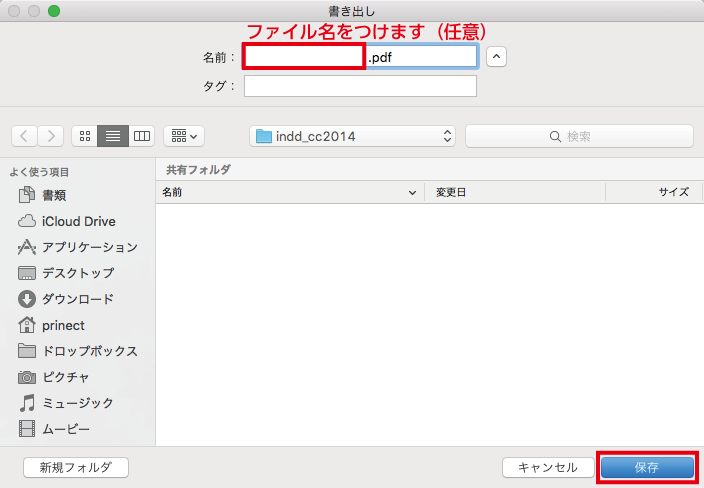Screen dimensions: 704x488
Task: Select ピクチャ in the sidebar
Action: 54,377
